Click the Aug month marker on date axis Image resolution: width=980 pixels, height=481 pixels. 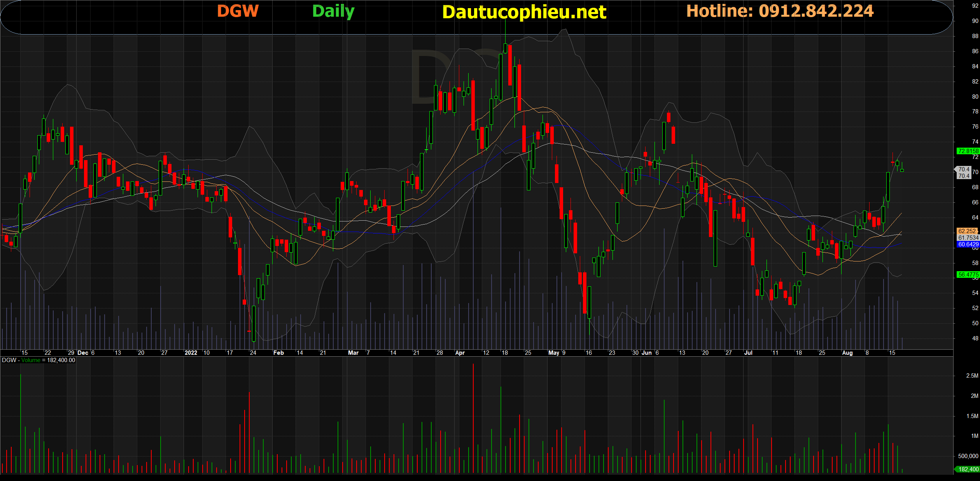[x=847, y=353]
